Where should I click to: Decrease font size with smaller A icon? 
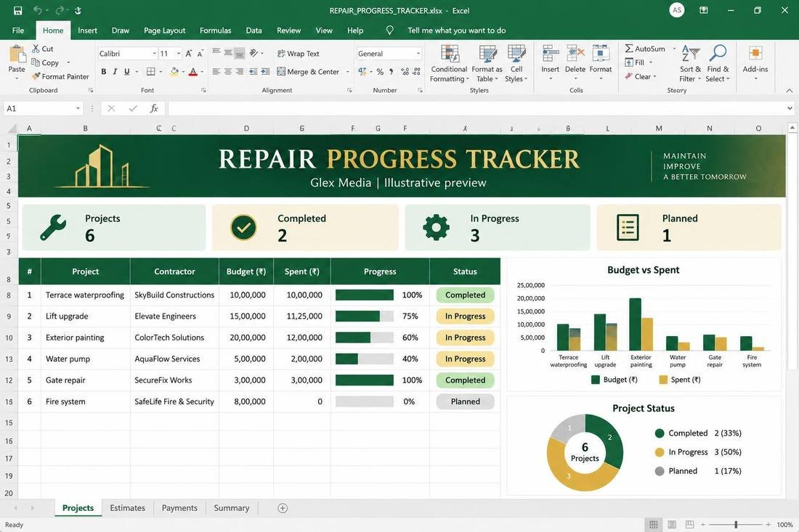tap(200, 54)
